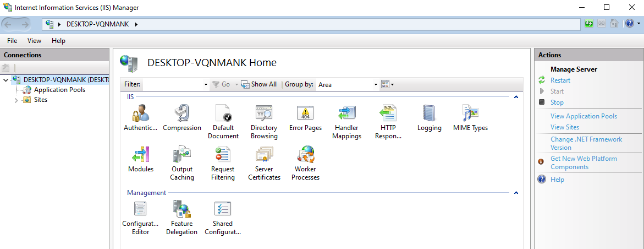The image size is (644, 249).
Task: Click DESKTOP-VQNMANK in the address bar
Action: pos(98,24)
